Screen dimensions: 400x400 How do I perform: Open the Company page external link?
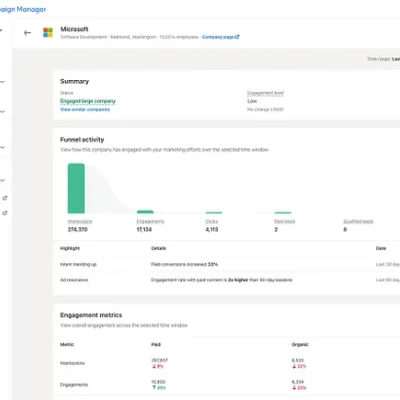click(x=221, y=37)
